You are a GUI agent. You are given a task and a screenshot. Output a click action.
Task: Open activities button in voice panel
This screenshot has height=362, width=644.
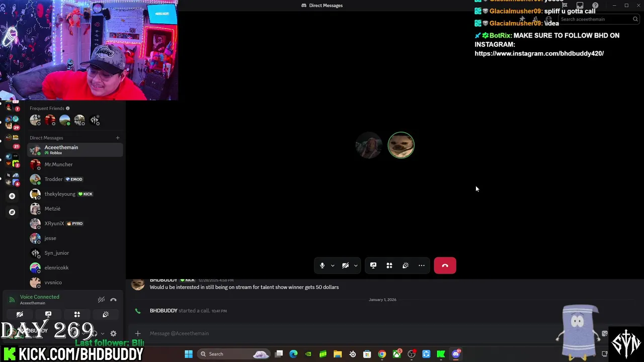pos(77,314)
